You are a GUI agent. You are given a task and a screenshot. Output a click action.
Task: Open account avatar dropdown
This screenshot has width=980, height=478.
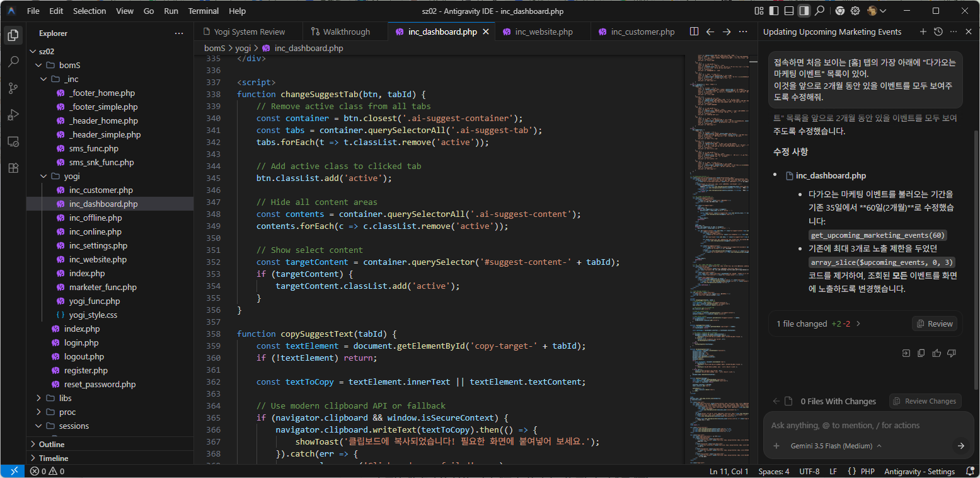877,11
